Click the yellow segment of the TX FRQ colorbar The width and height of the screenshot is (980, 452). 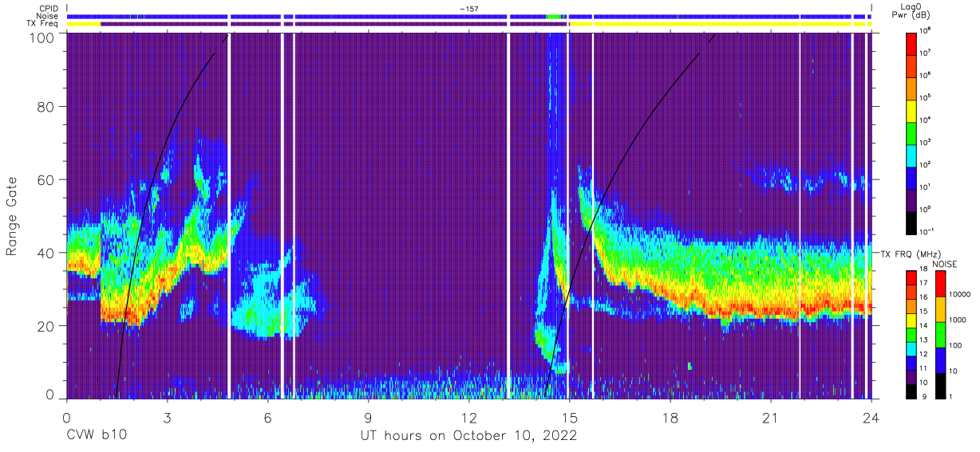911,320
